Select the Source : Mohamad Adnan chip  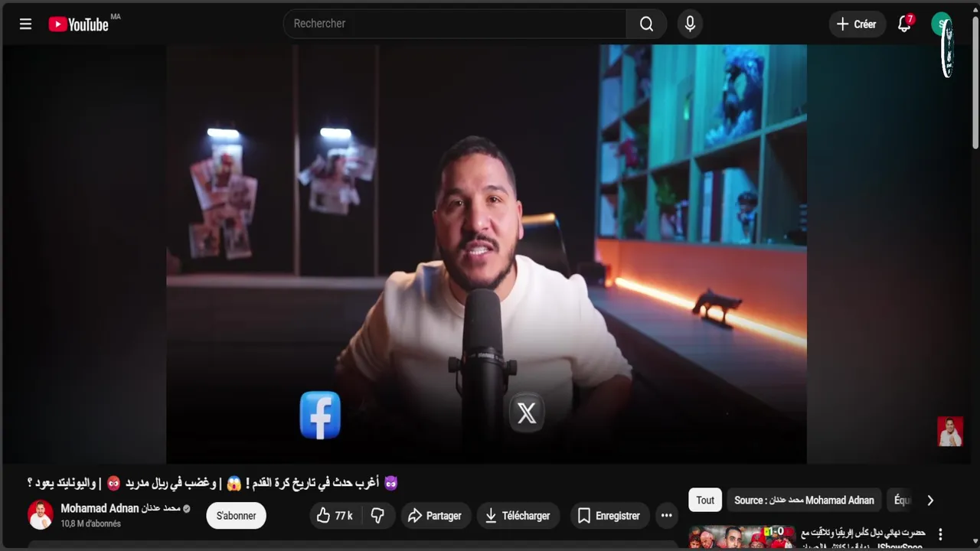pos(804,500)
